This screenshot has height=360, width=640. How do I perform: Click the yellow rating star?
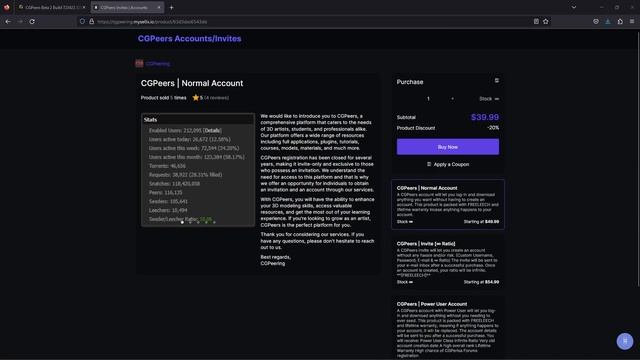(196, 98)
